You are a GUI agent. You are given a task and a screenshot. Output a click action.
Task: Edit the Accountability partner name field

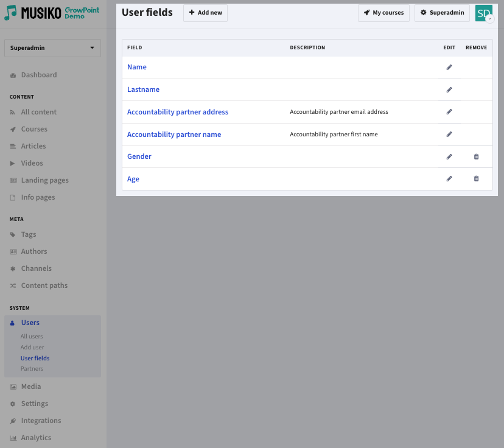tap(449, 135)
